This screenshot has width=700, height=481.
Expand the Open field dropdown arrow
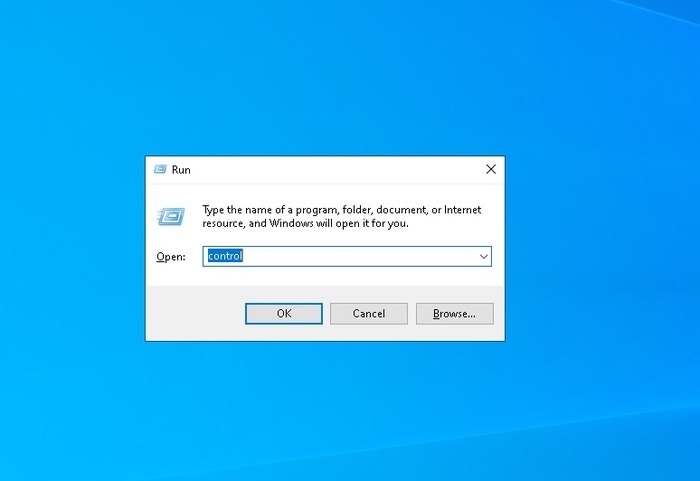pyautogui.click(x=483, y=256)
